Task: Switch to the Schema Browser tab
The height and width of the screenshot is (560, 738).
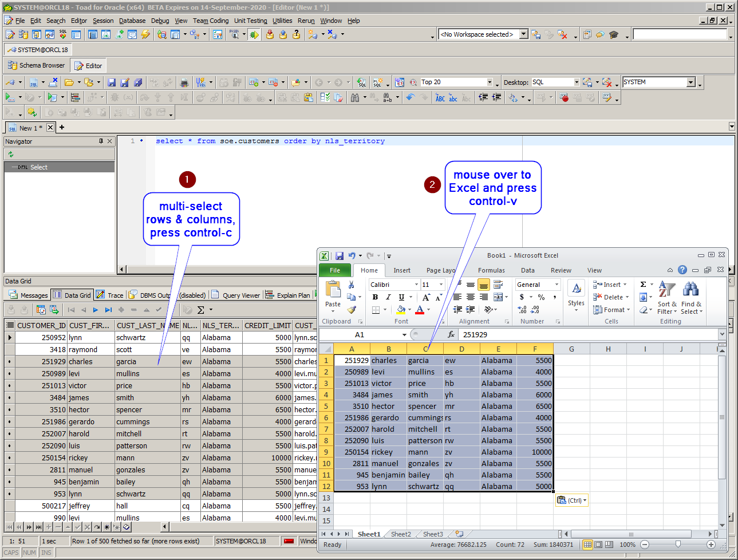Action: [37, 65]
